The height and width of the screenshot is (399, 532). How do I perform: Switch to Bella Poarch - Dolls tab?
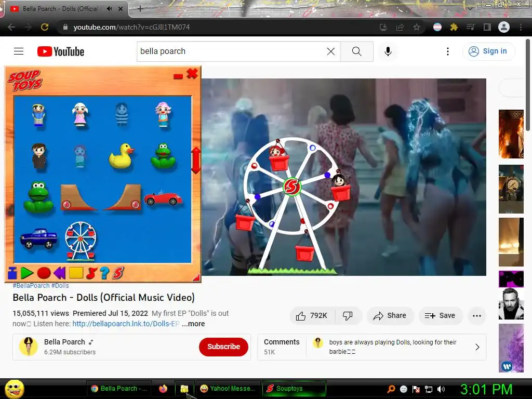[x=64, y=9]
